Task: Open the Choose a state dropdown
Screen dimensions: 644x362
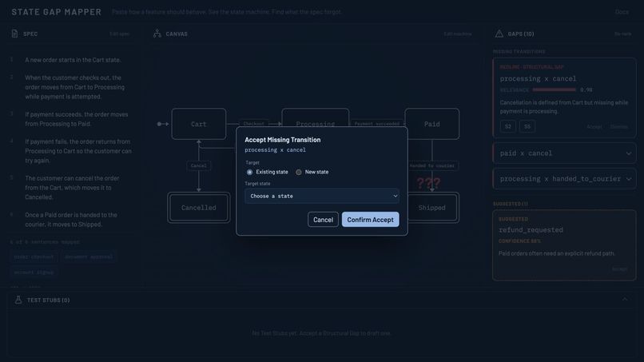Action: point(322,196)
